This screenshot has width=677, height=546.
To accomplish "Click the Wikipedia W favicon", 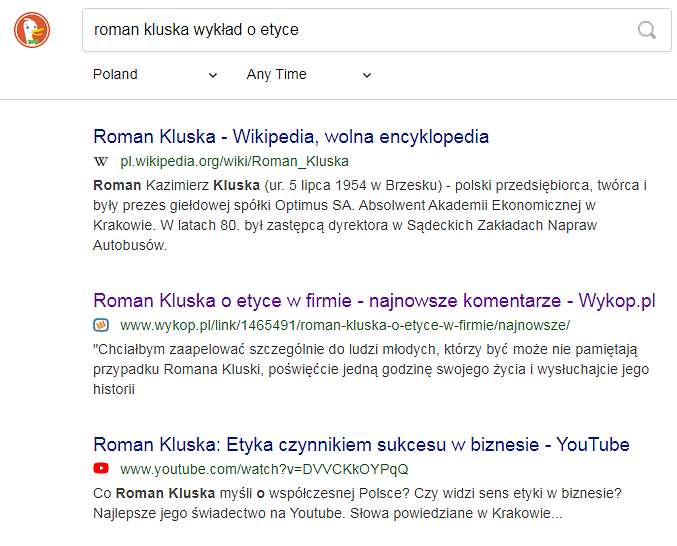I will click(x=101, y=161).
